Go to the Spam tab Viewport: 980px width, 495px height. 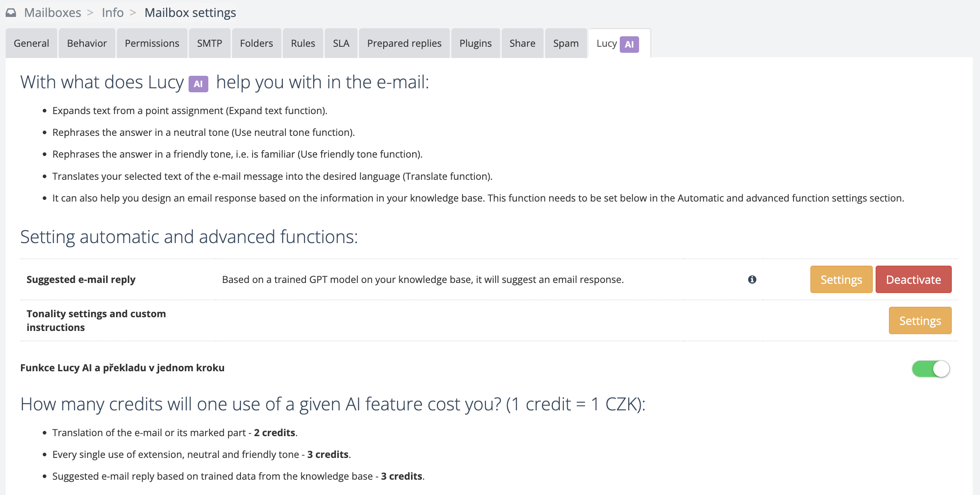pos(566,43)
